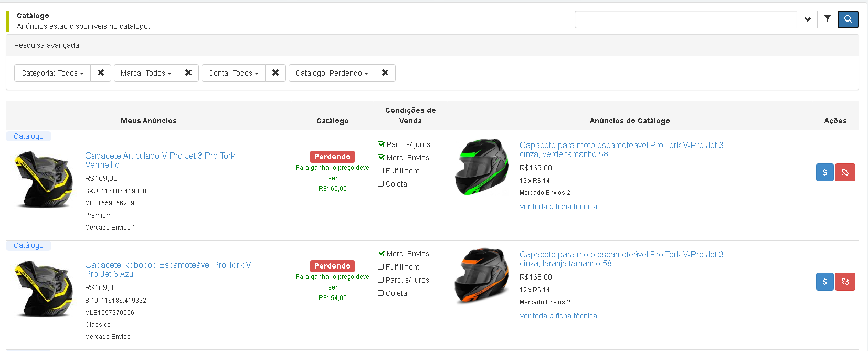Click catalog price R$168,00
This screenshot has width=868, height=351.
[x=536, y=277]
